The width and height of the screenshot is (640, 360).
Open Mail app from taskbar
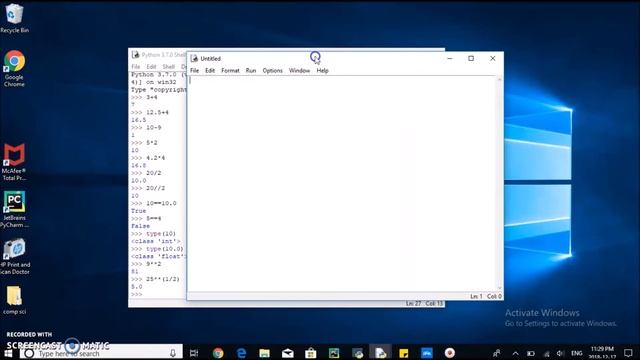tap(288, 353)
